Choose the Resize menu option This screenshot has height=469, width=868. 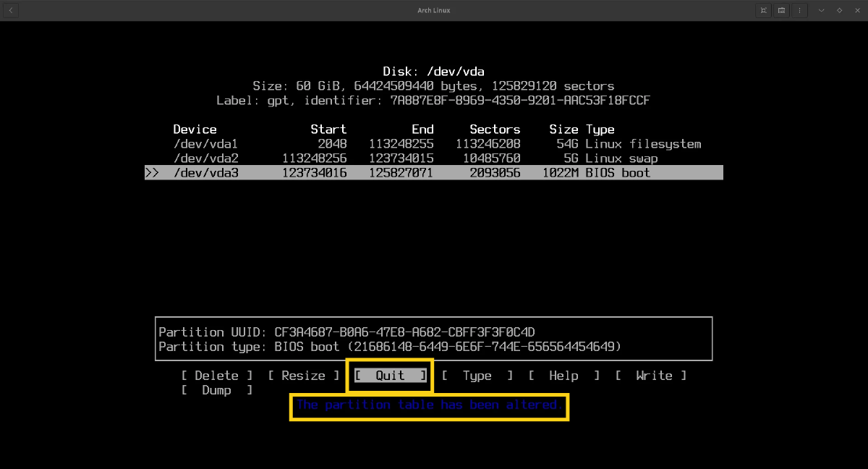click(x=303, y=376)
